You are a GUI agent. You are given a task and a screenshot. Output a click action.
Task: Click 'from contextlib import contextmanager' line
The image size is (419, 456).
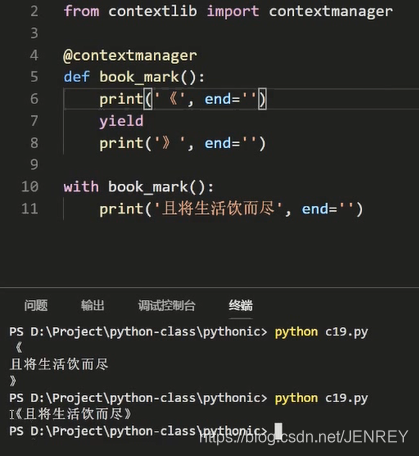pyautogui.click(x=228, y=11)
